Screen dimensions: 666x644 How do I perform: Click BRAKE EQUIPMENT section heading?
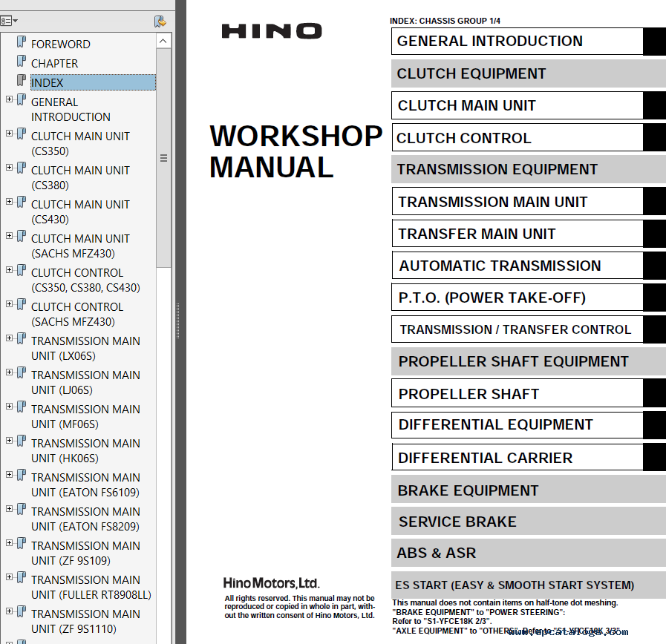click(x=529, y=490)
